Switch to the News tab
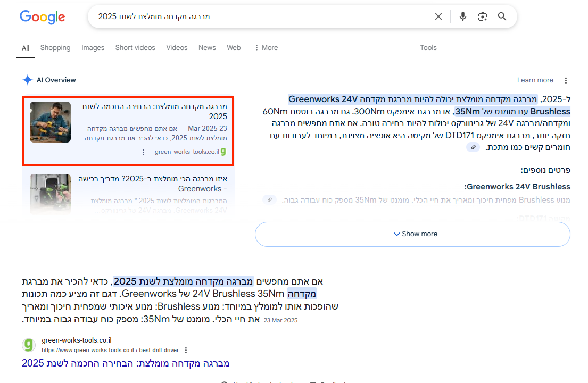 pos(207,47)
